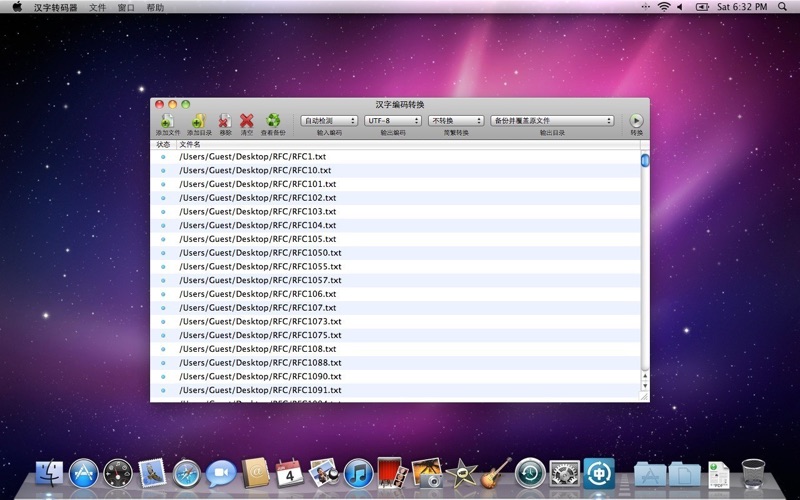The width and height of the screenshot is (800, 500).
Task: Expand the 不转换 simplified/traditional conversion dropdown
Action: click(455, 121)
